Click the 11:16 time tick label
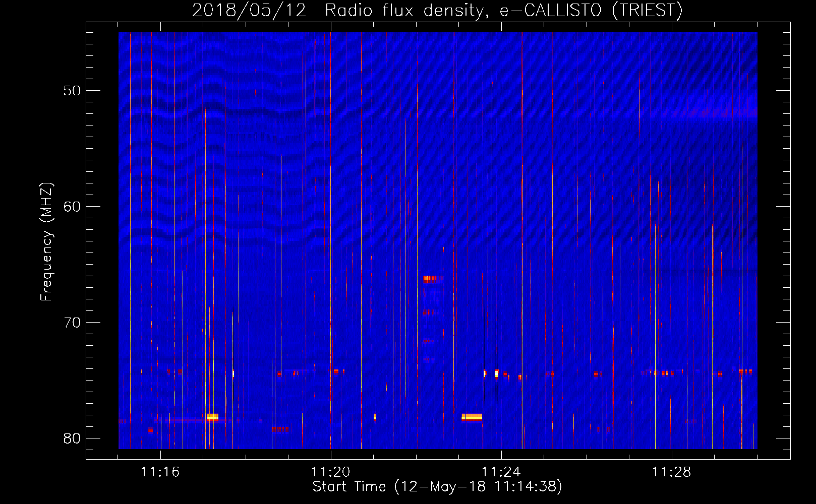 pos(160,472)
